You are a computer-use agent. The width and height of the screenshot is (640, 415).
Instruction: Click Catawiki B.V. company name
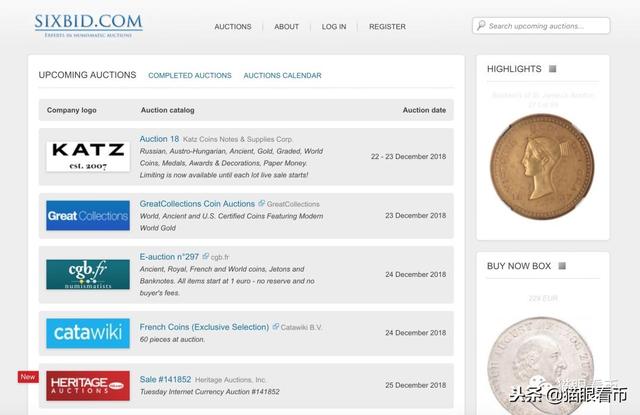[x=302, y=327]
